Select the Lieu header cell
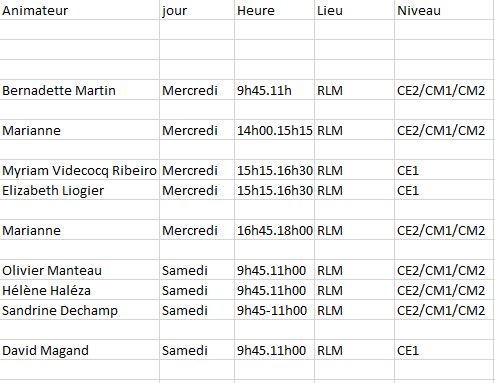This screenshot has height=383, width=495. pos(354,10)
